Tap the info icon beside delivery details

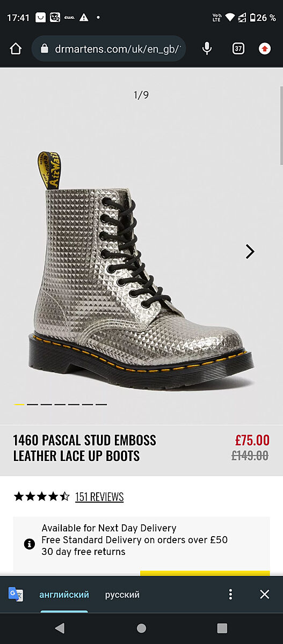click(x=30, y=544)
